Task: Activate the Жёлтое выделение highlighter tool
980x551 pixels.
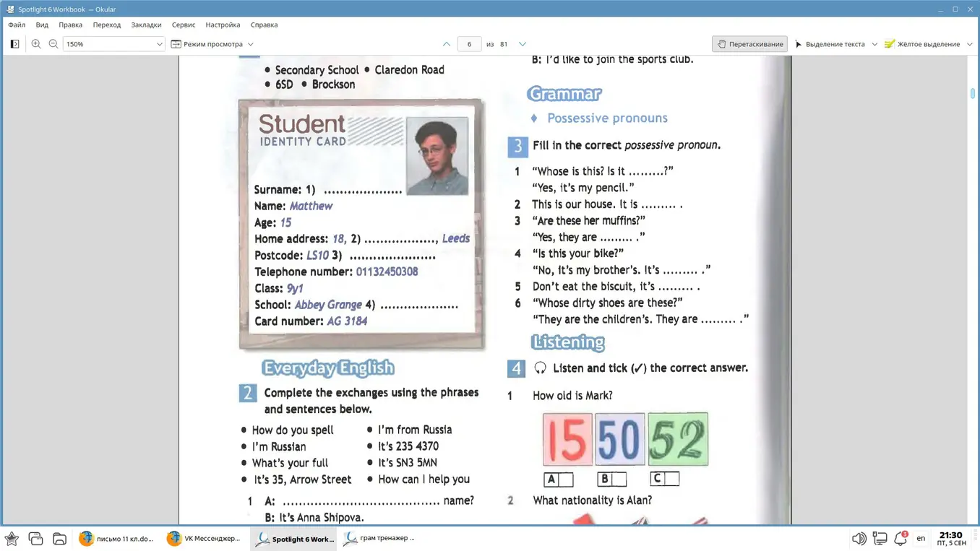Action: click(x=922, y=44)
